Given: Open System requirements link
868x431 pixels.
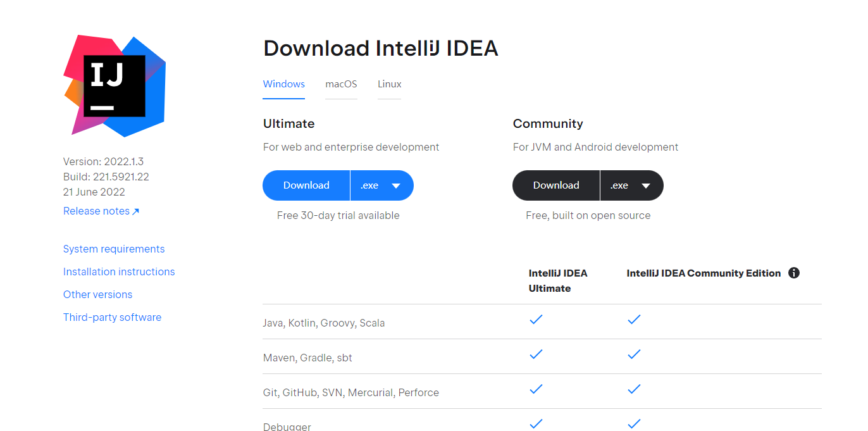Looking at the screenshot, I should coord(114,249).
